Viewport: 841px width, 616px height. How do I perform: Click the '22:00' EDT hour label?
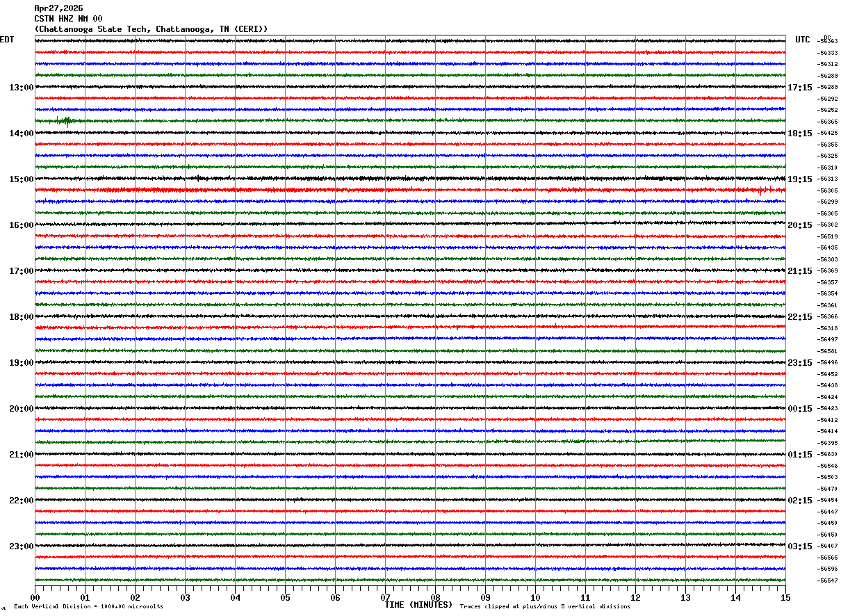tap(22, 501)
